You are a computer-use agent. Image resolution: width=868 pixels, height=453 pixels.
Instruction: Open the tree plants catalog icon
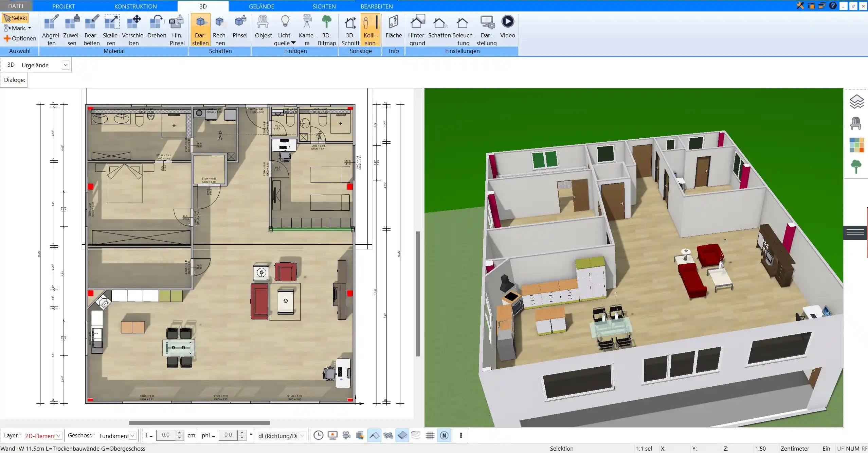[x=856, y=167]
